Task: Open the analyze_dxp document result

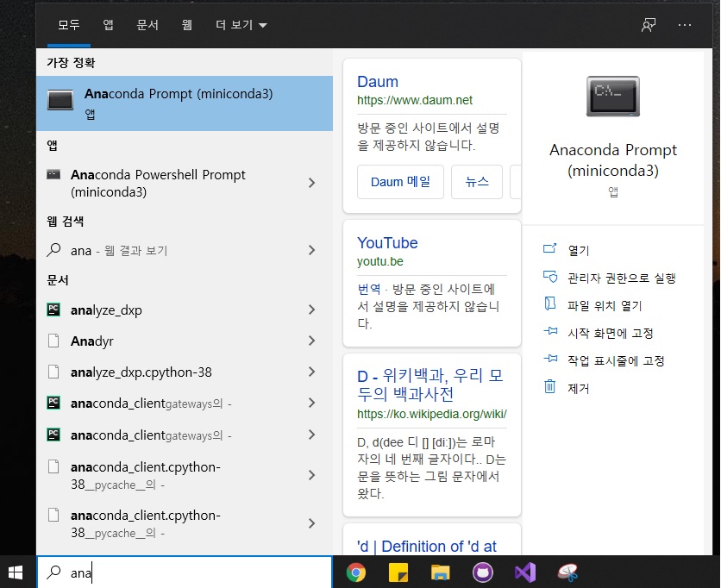Action: coord(185,310)
